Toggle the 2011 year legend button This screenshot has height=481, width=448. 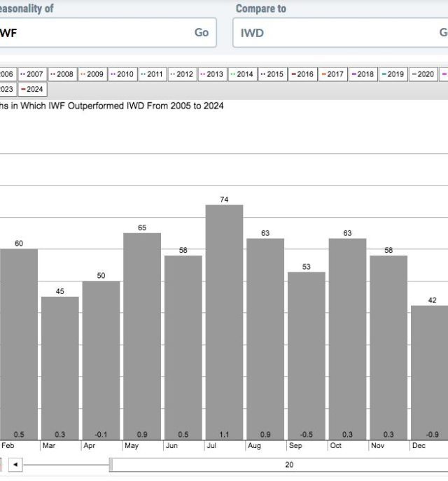click(x=153, y=74)
